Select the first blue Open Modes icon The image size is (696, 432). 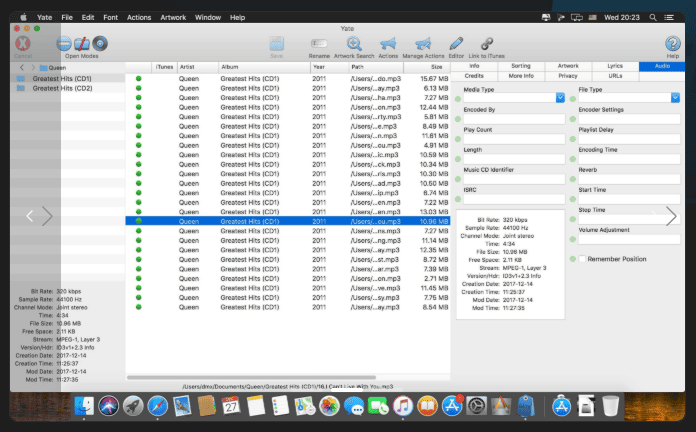click(64, 44)
